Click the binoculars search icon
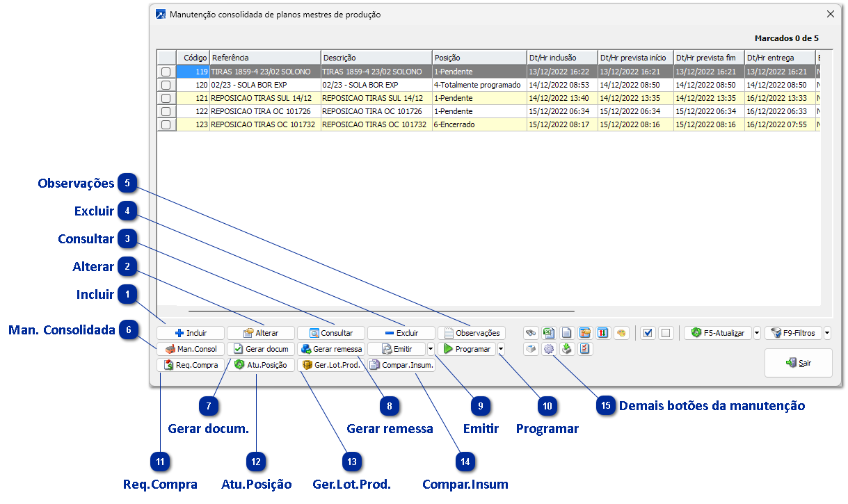The height and width of the screenshot is (504, 848). point(531,333)
